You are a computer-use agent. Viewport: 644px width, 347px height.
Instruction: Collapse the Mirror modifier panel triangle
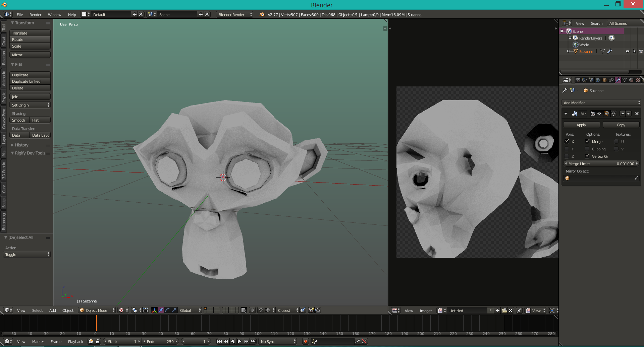pos(566,114)
